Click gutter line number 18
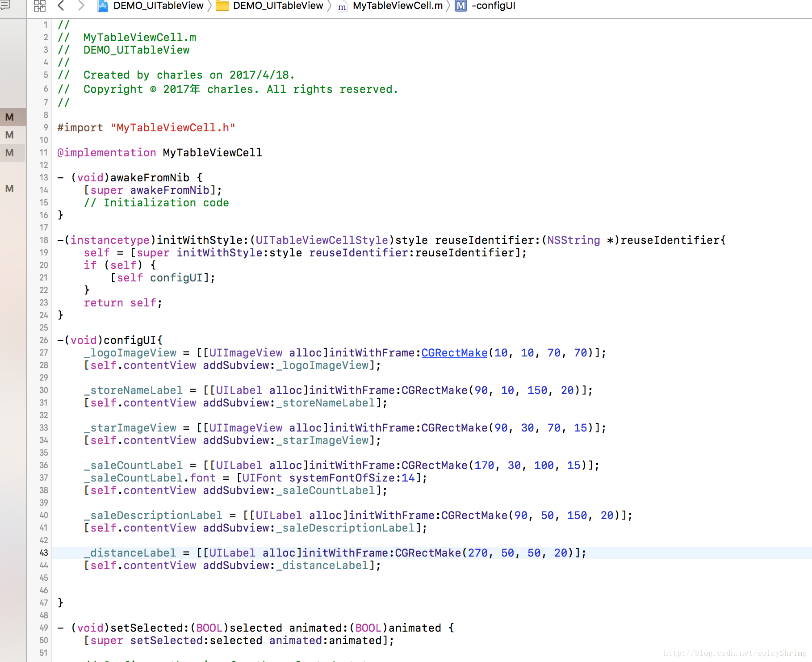The height and width of the screenshot is (662, 812). (44, 240)
